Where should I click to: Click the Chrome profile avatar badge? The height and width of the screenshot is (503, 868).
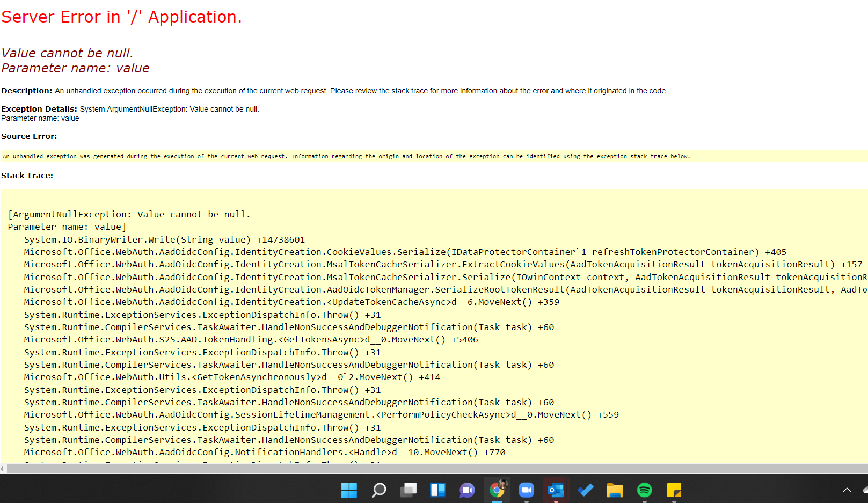click(x=502, y=485)
